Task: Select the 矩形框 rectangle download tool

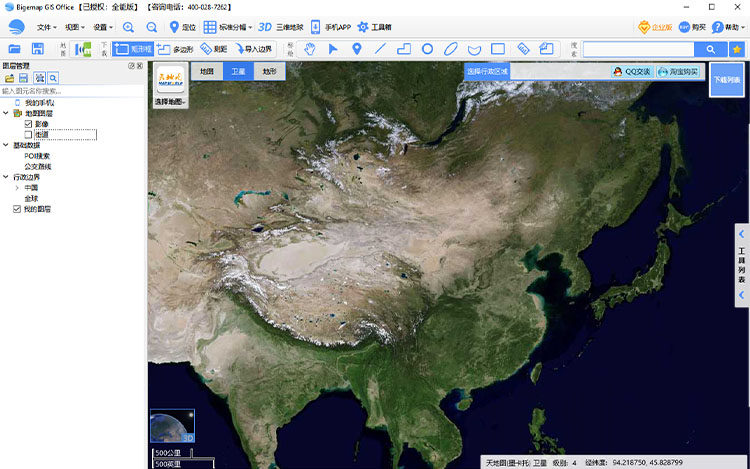Action: pyautogui.click(x=132, y=49)
